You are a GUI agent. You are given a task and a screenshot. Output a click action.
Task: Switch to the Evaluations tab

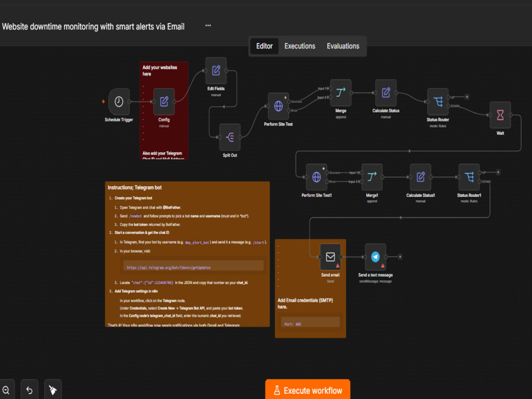pyautogui.click(x=343, y=46)
